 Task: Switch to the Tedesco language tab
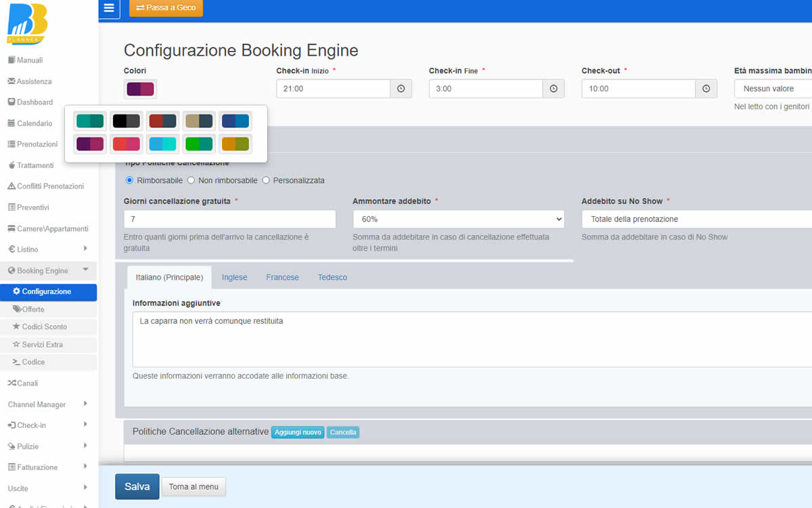point(332,278)
